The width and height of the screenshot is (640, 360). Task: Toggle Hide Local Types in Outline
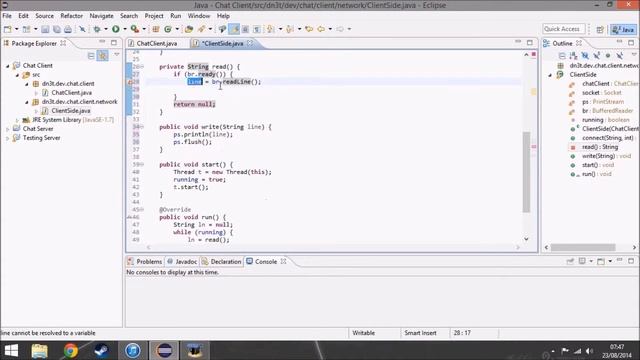pos(619,55)
